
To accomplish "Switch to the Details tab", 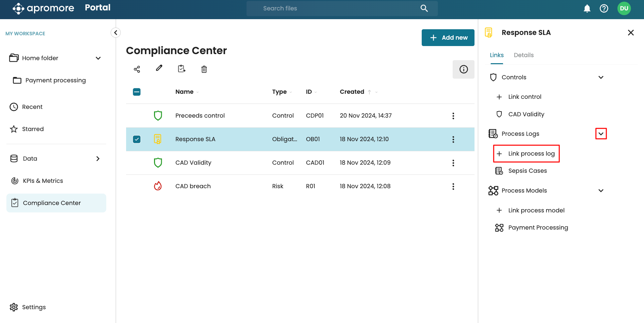I will point(524,55).
